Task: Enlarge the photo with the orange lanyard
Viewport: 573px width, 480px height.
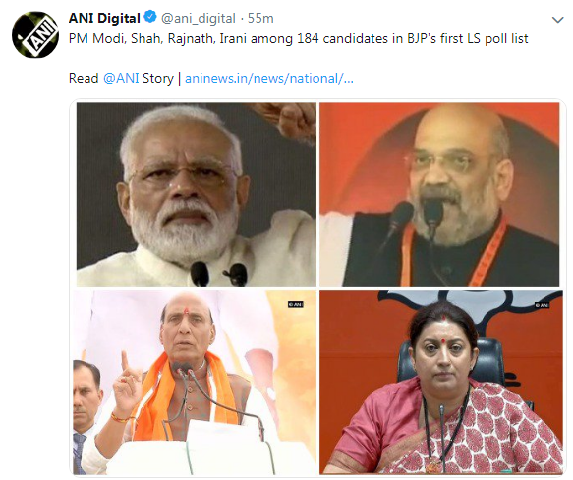Action: coord(439,194)
